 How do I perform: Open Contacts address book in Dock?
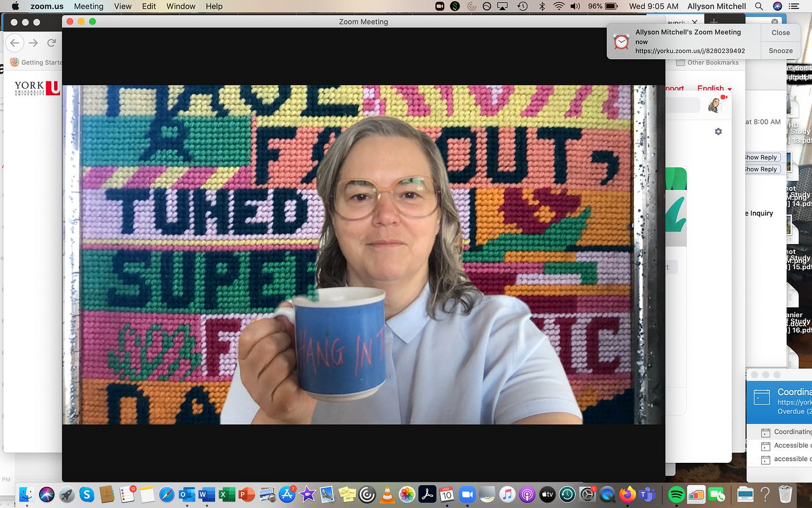click(107, 494)
